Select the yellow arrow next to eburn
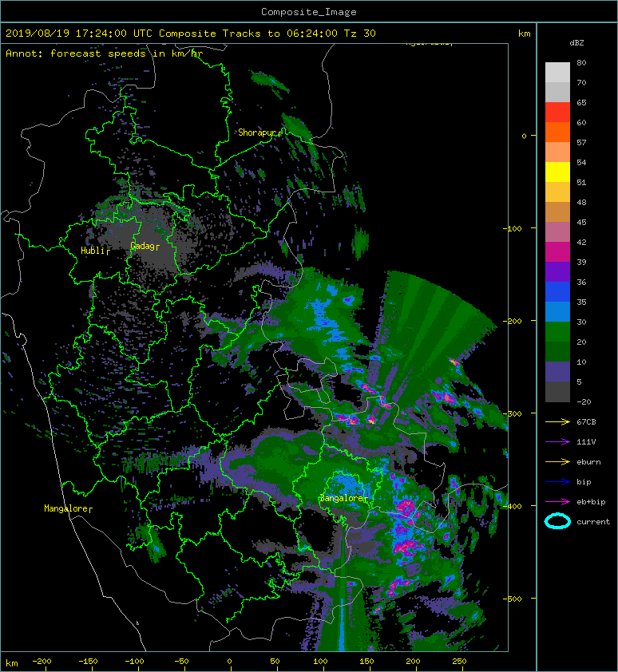The width and height of the screenshot is (618, 672). click(x=557, y=461)
